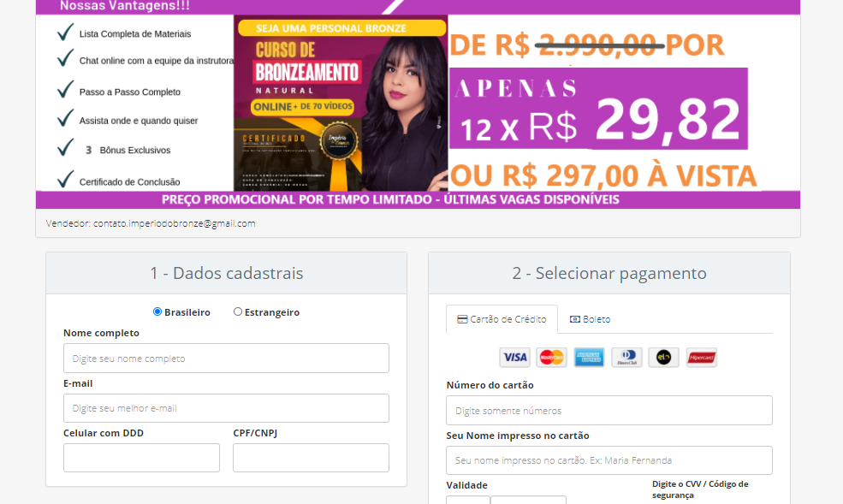Switch to the Cartão de Crédito tab
843x504 pixels.
tap(502, 319)
